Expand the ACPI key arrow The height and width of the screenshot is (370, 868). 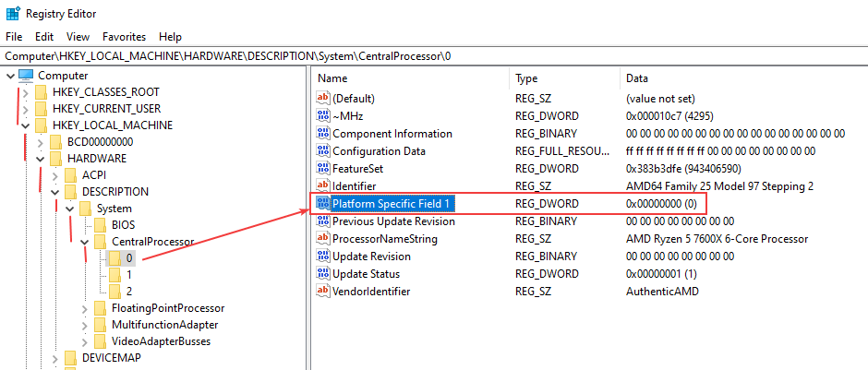tap(54, 176)
